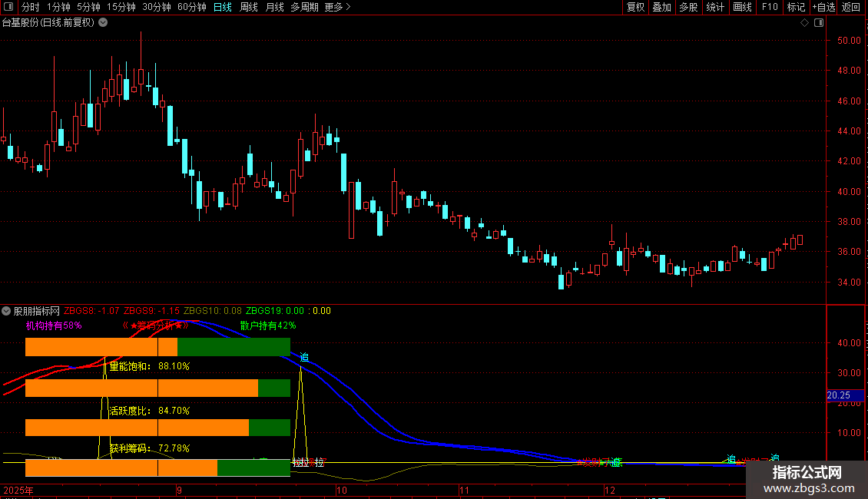
Task: Click the 50.00 price axis label
Action: [849, 41]
